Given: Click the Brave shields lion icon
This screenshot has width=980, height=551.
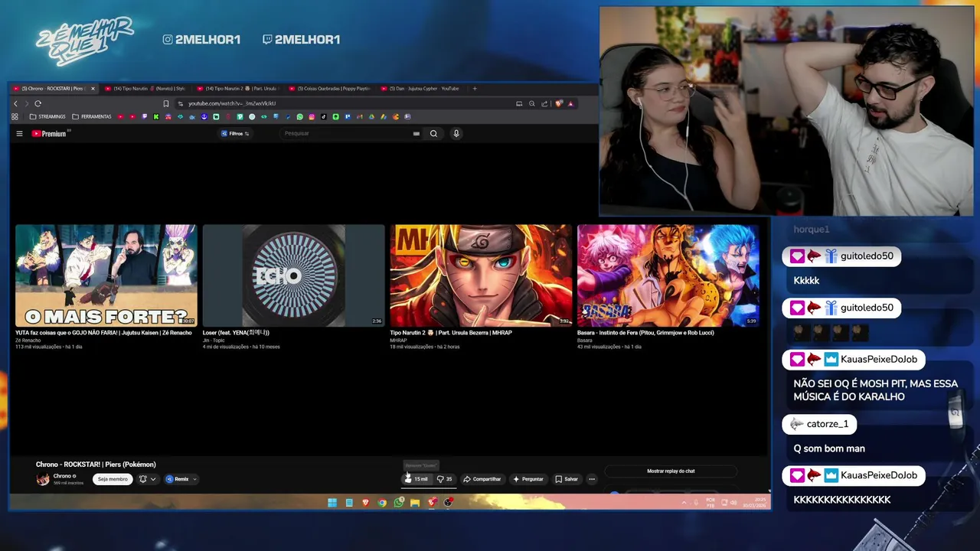Looking at the screenshot, I should [558, 103].
